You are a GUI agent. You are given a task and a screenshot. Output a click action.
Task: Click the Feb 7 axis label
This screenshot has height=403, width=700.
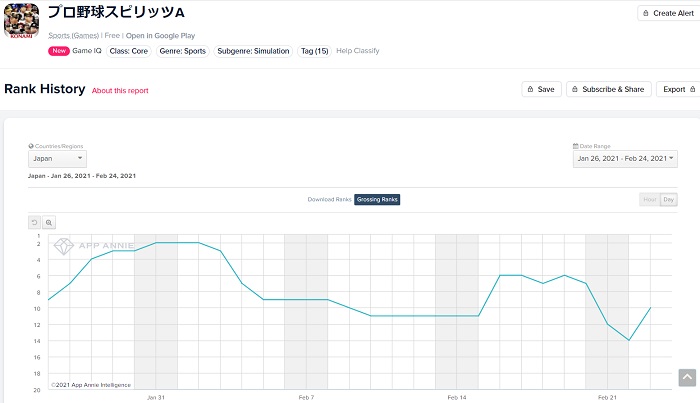[x=306, y=397]
